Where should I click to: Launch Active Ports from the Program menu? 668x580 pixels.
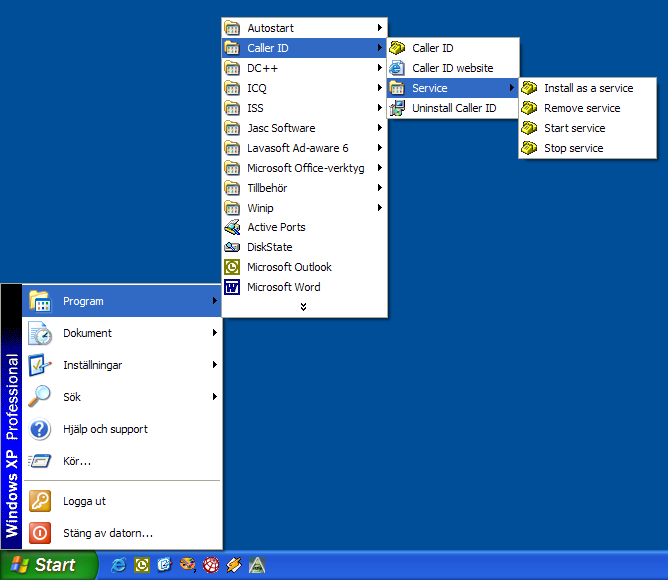pyautogui.click(x=304, y=227)
